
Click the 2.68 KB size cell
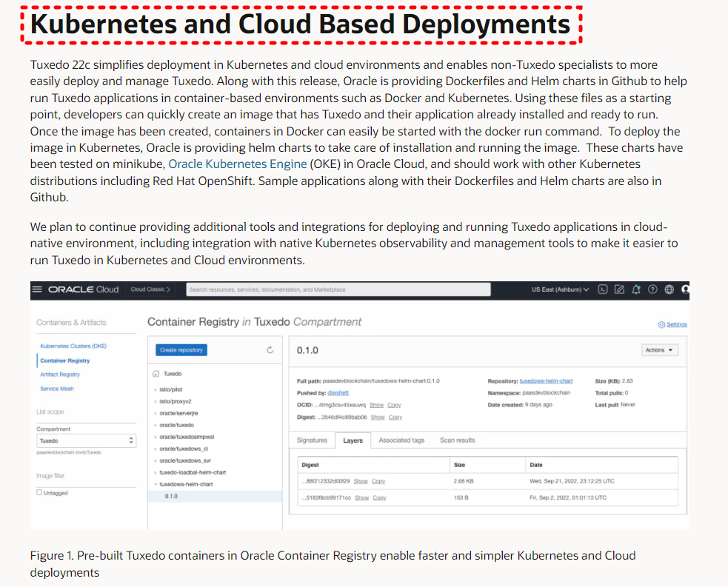click(x=464, y=481)
